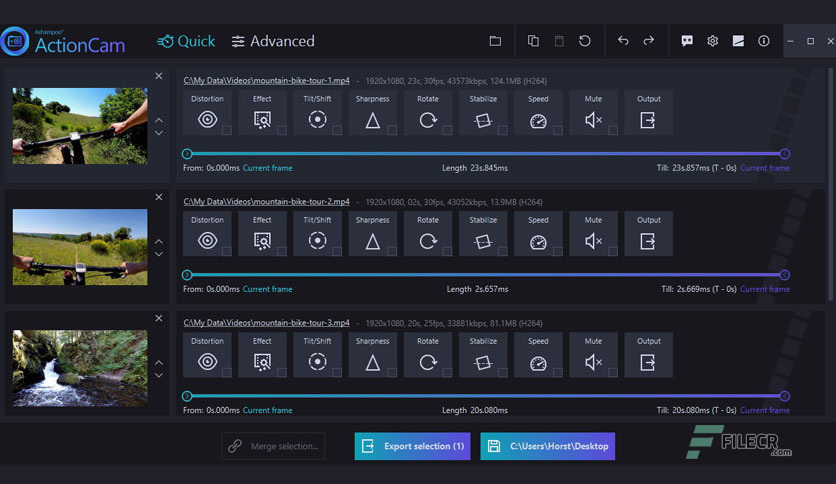
Task: Click Mute icon for mountain-bike-tour-1.mp4
Action: [593, 120]
